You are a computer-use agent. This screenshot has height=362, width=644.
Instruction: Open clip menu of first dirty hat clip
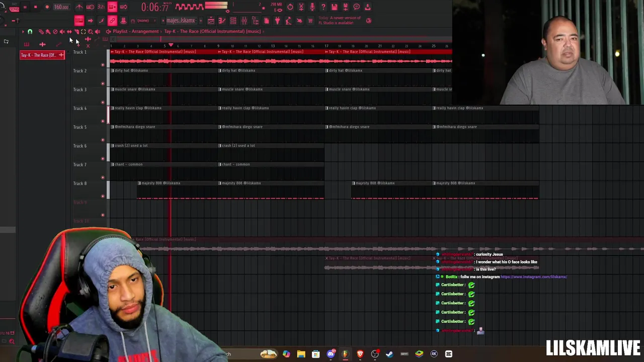pos(113,70)
